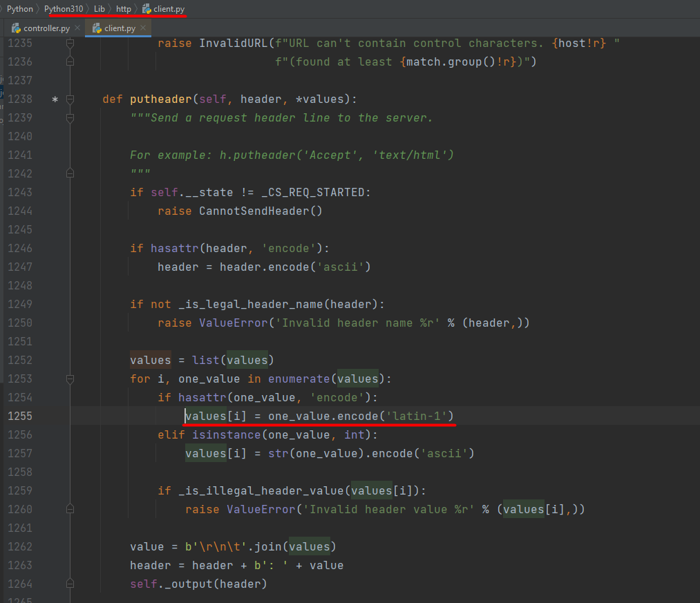The image size is (700, 603).
Task: Open Python breadcrumb in navigation bar
Action: pos(19,9)
